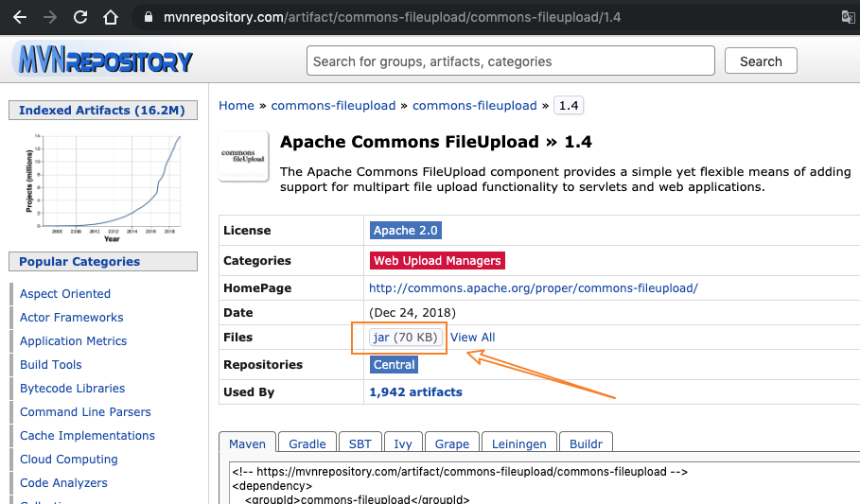Switch to the SBT tab
Viewport: 860px width, 504px height.
(360, 443)
